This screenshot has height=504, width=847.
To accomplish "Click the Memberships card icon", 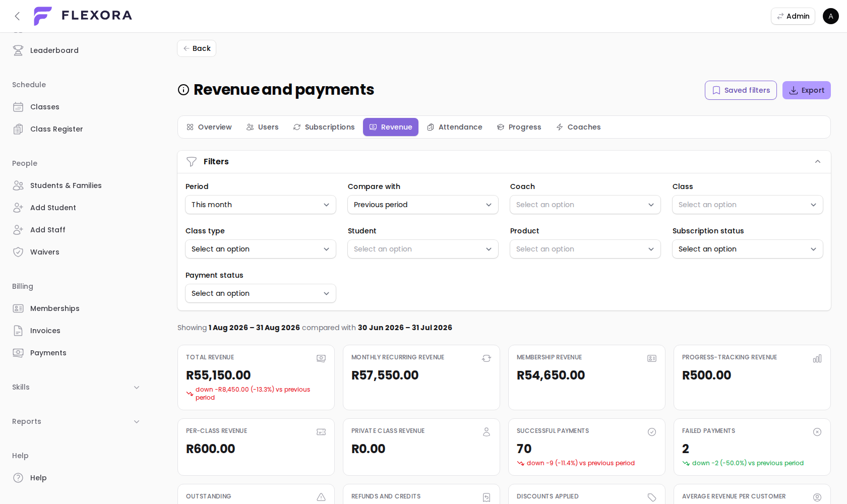I will click(x=18, y=308).
